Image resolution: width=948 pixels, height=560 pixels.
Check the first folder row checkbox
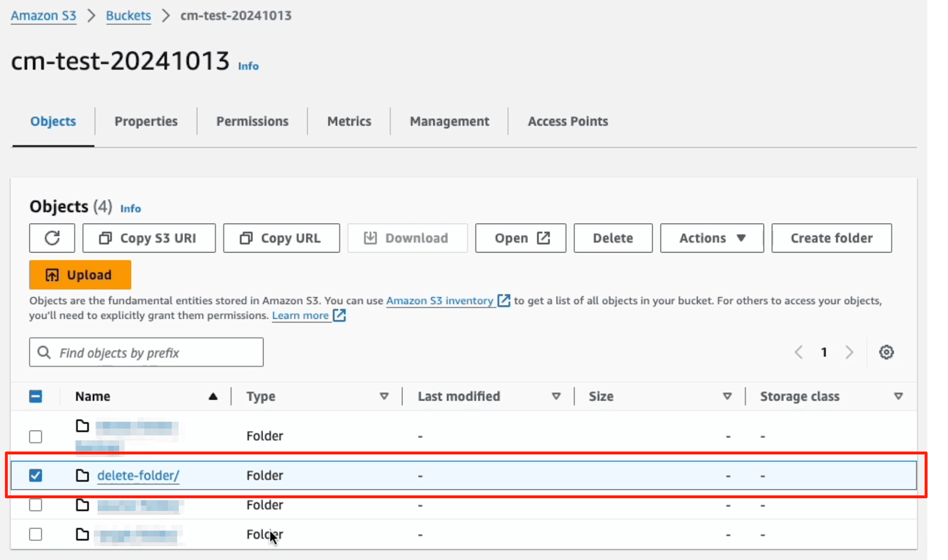pyautogui.click(x=36, y=436)
